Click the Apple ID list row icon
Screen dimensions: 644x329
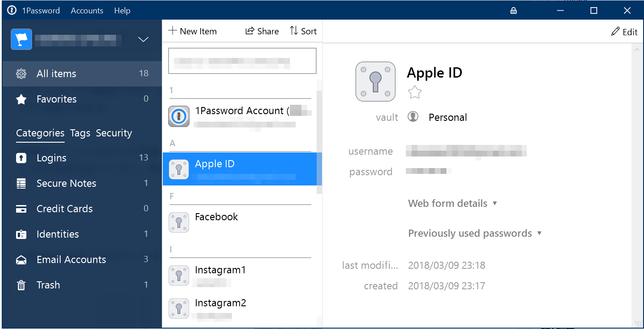[179, 169]
